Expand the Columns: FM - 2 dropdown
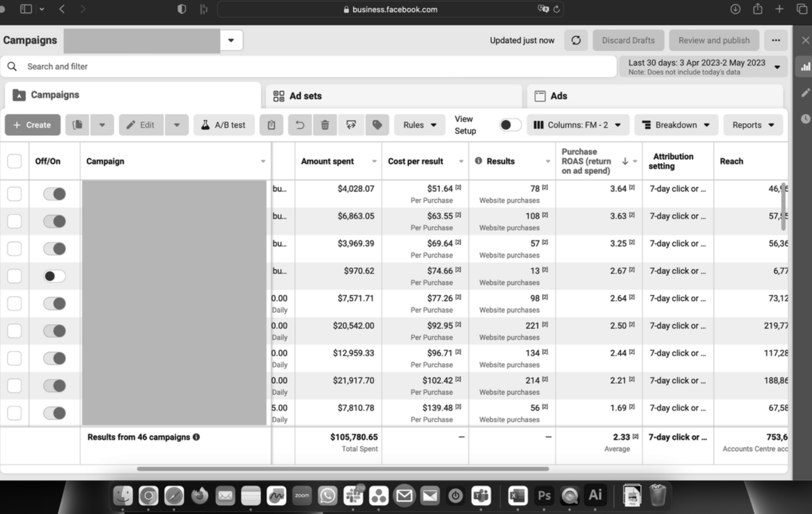The height and width of the screenshot is (514, 812). [x=578, y=125]
